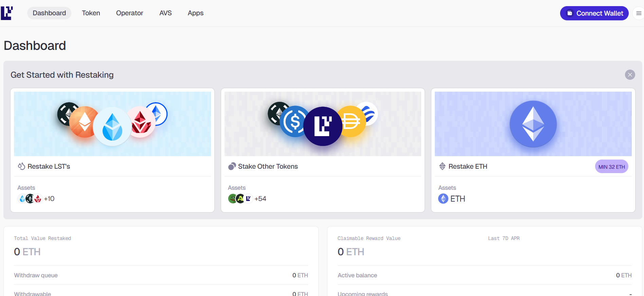Click the droplet icon beside Restake LST's
The width and height of the screenshot is (644, 296).
tap(21, 166)
